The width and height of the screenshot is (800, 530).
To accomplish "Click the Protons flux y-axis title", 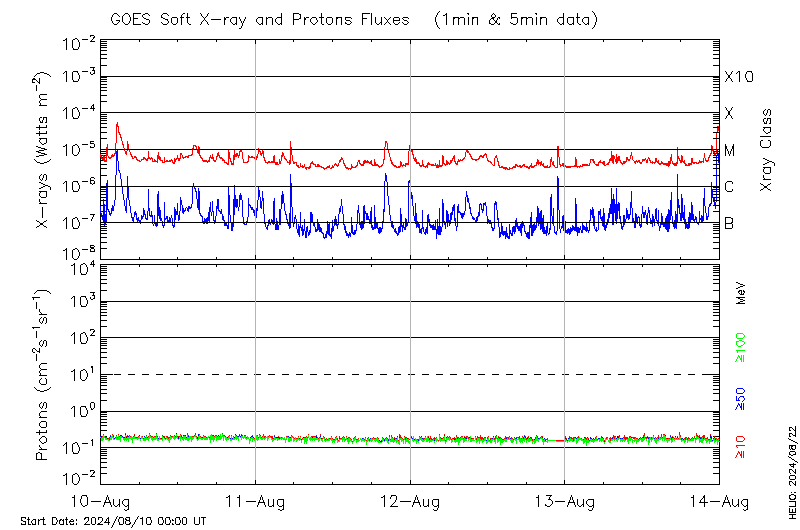I will [43, 375].
